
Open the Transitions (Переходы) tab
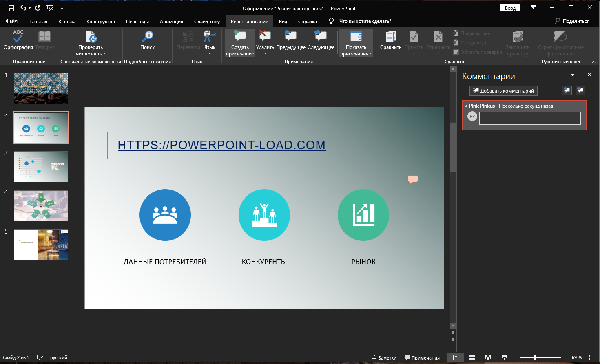coord(137,21)
